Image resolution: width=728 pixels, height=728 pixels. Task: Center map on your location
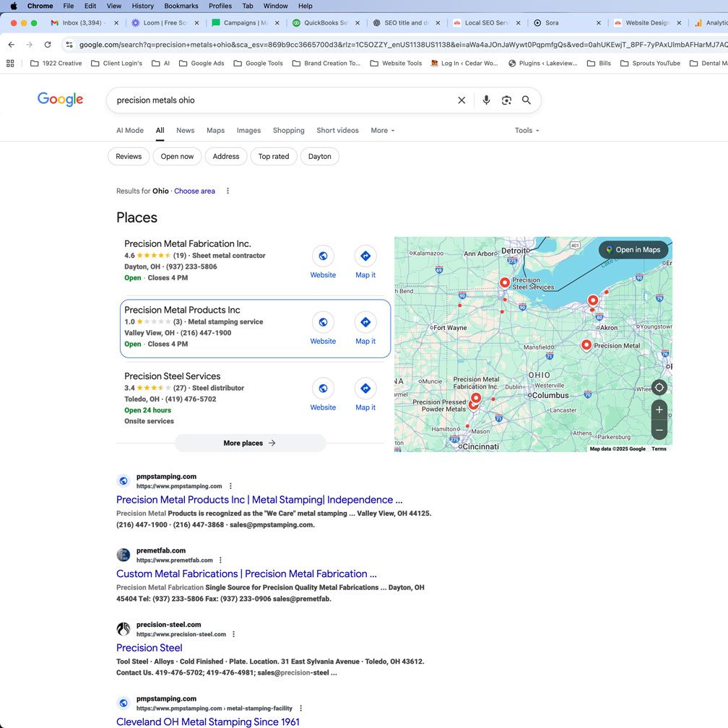click(x=659, y=387)
